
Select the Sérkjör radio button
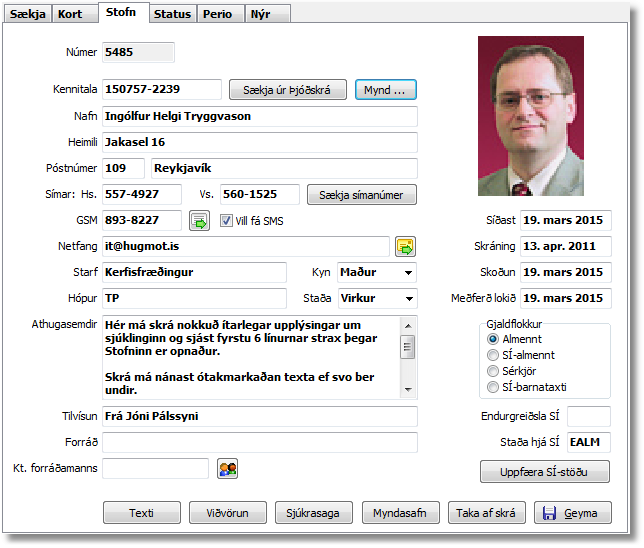(x=493, y=371)
